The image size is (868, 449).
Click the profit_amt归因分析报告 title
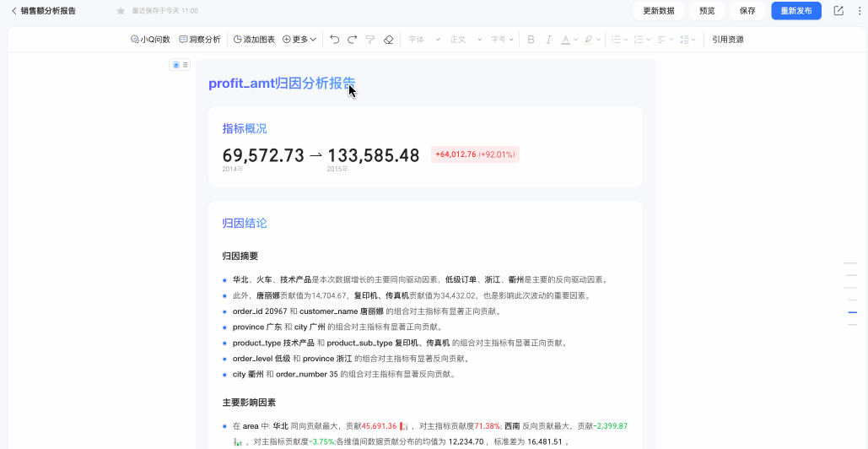(282, 84)
